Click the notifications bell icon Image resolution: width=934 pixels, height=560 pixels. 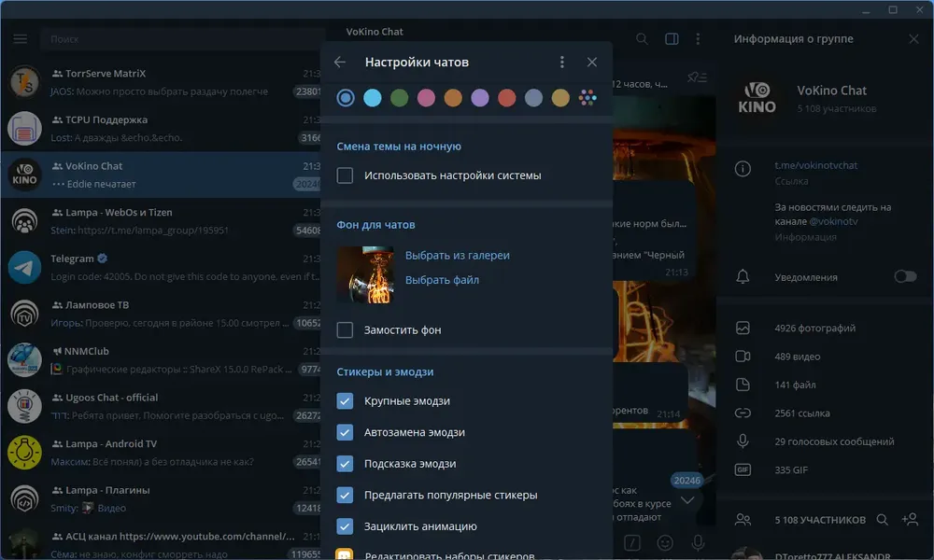tap(743, 276)
